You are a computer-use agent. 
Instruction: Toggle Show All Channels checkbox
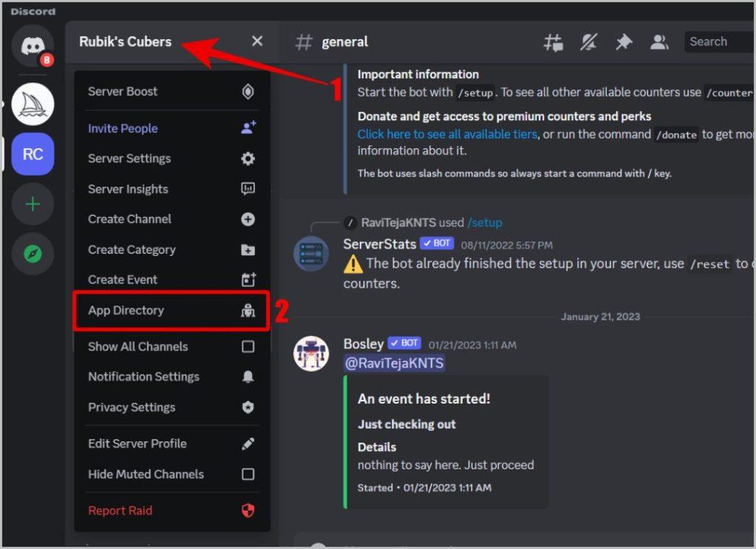pyautogui.click(x=248, y=347)
